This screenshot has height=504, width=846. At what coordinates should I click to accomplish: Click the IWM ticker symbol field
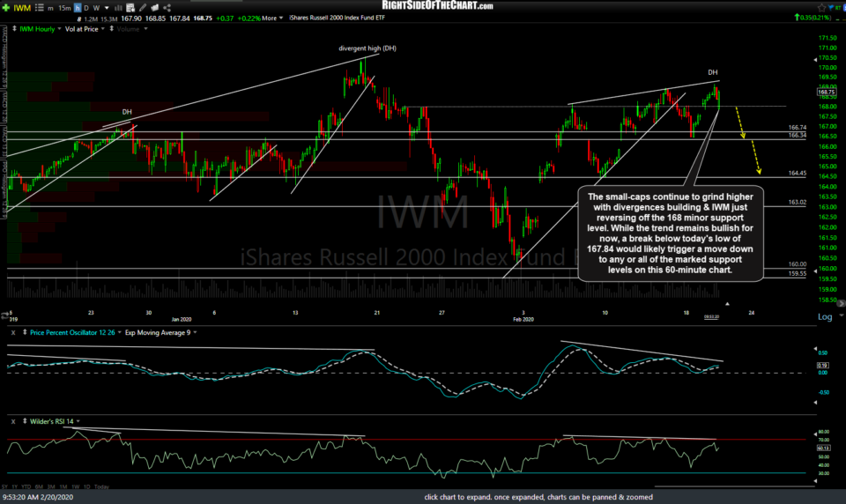(22, 8)
